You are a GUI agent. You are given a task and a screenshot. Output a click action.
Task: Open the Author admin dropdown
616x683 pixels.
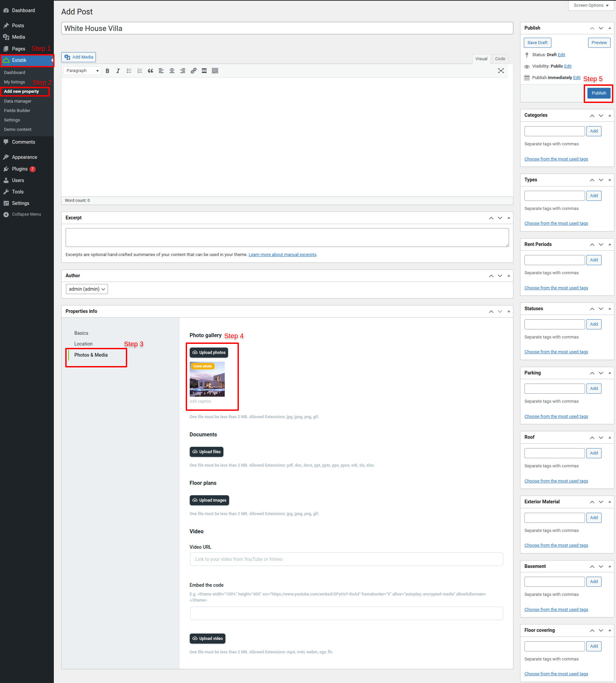pyautogui.click(x=87, y=289)
